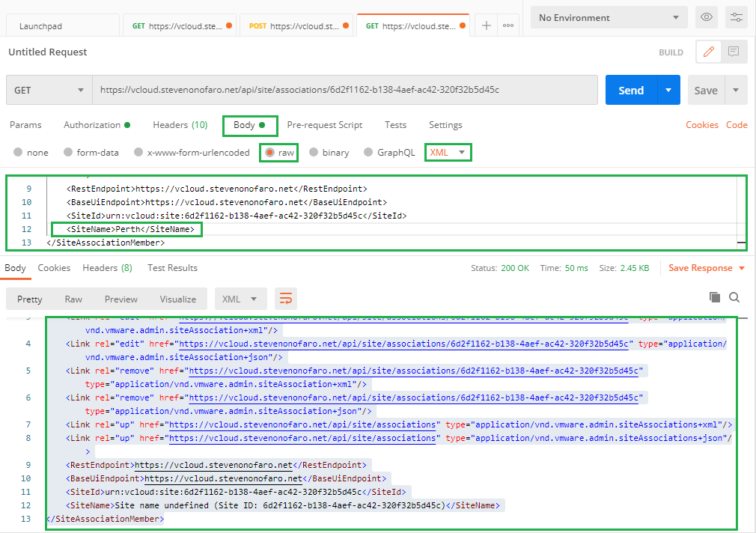Copy response body using copy icon
This screenshot has height=533, width=756.
[715, 297]
